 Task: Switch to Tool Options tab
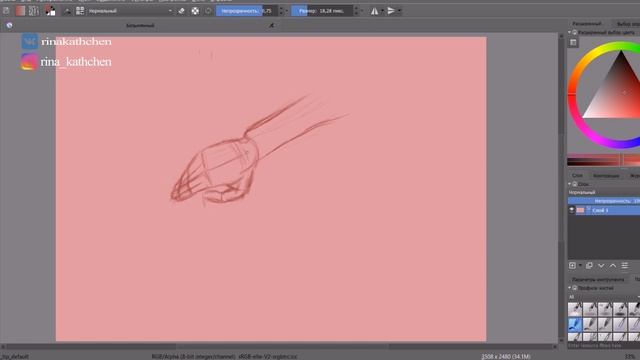(x=598, y=280)
